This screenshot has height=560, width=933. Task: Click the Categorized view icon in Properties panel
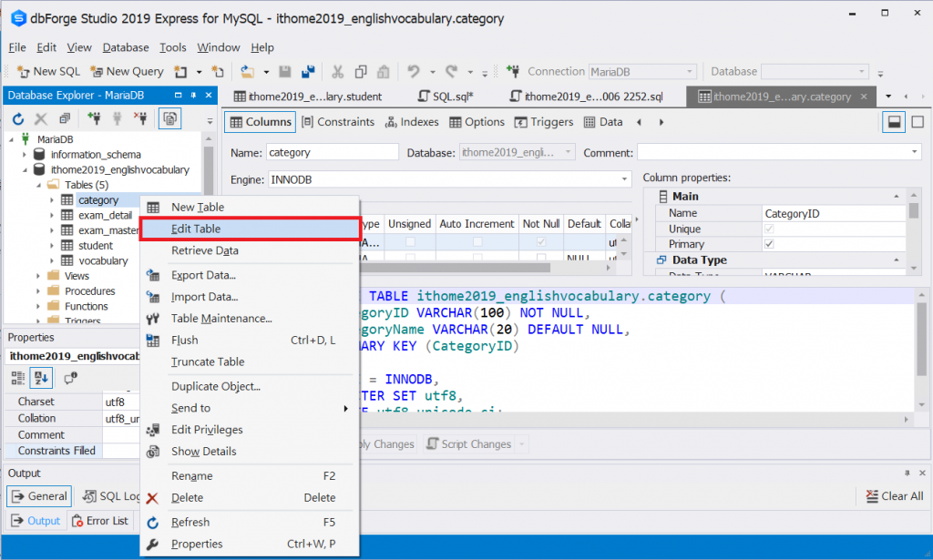point(18,378)
